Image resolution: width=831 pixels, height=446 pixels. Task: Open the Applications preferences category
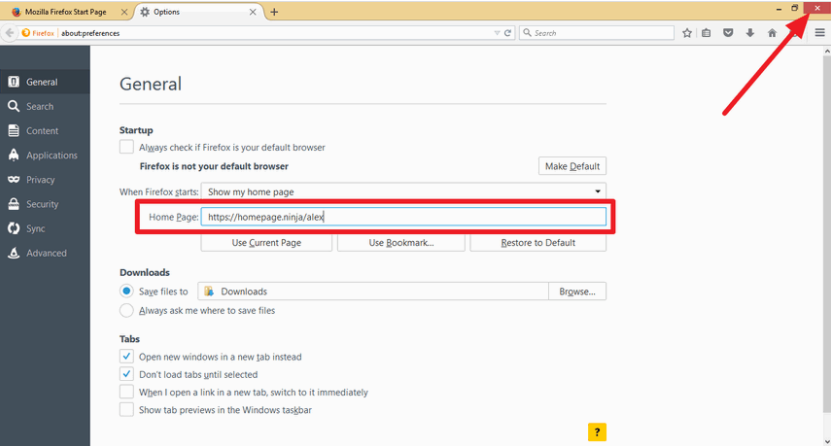pos(45,155)
